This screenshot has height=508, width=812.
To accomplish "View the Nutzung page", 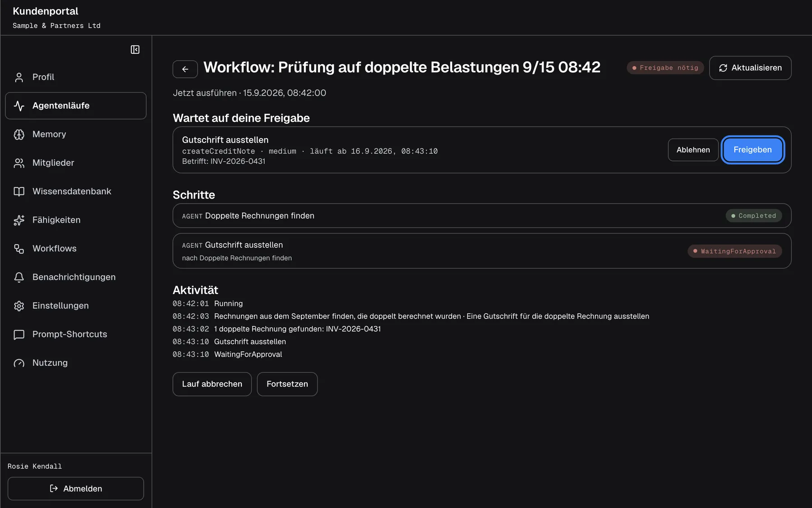I will coord(76,363).
